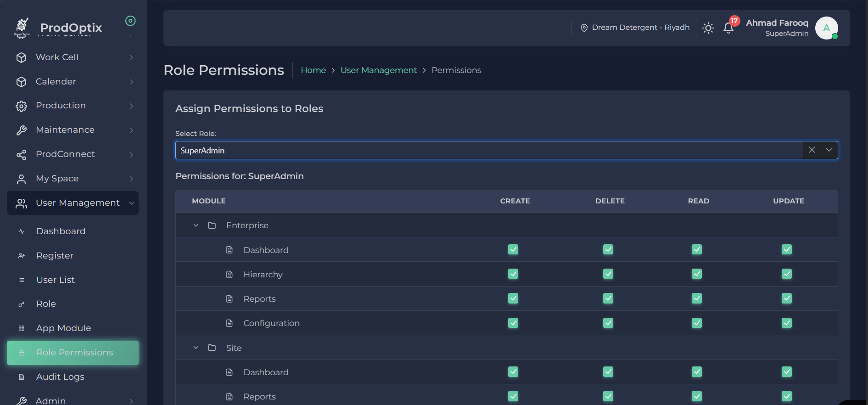Screen dimensions: 868x405
Task: Click the 'Assign Permissions to Roles' heading
Action: tap(249, 109)
